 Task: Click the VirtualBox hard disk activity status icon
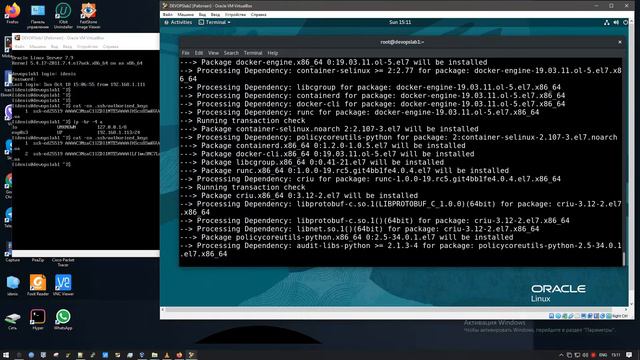pyautogui.click(x=551, y=316)
